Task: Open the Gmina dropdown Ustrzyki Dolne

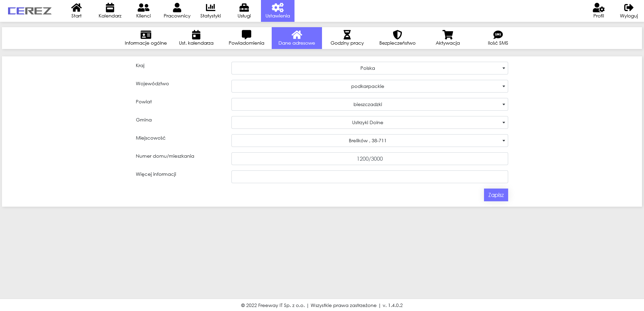Action: [x=369, y=122]
